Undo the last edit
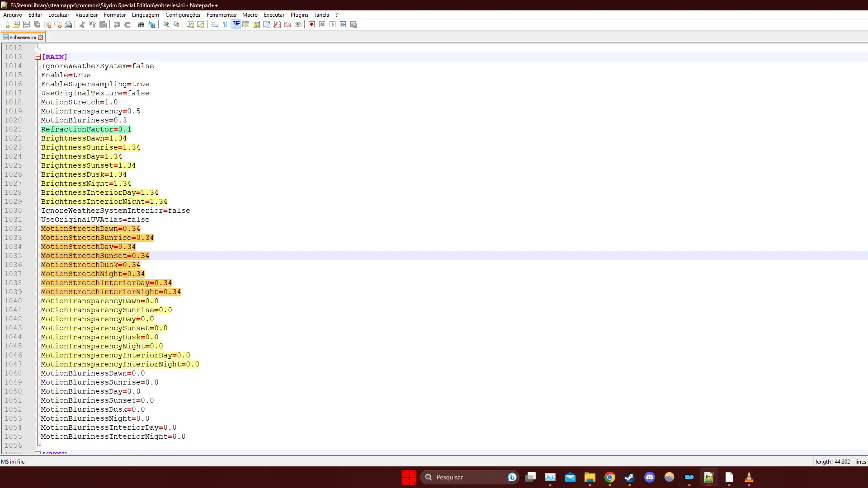The height and width of the screenshot is (488, 868). click(x=117, y=24)
